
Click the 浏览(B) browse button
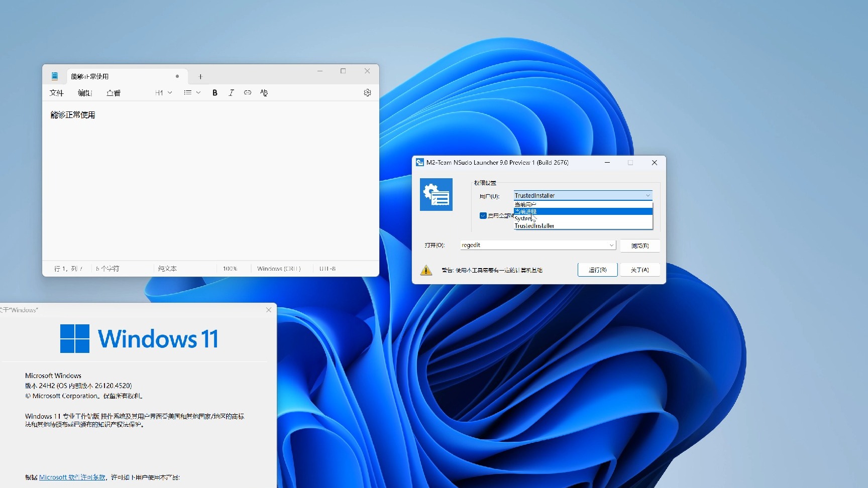[640, 246]
